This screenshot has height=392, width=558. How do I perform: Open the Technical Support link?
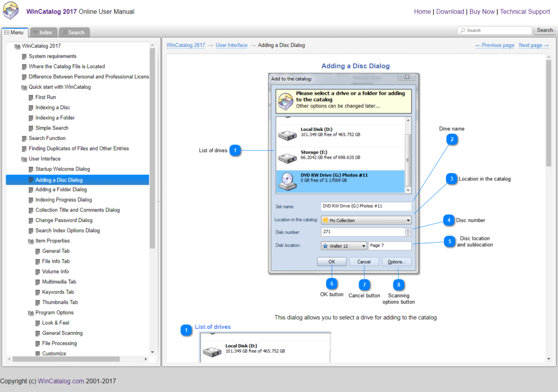tap(525, 11)
